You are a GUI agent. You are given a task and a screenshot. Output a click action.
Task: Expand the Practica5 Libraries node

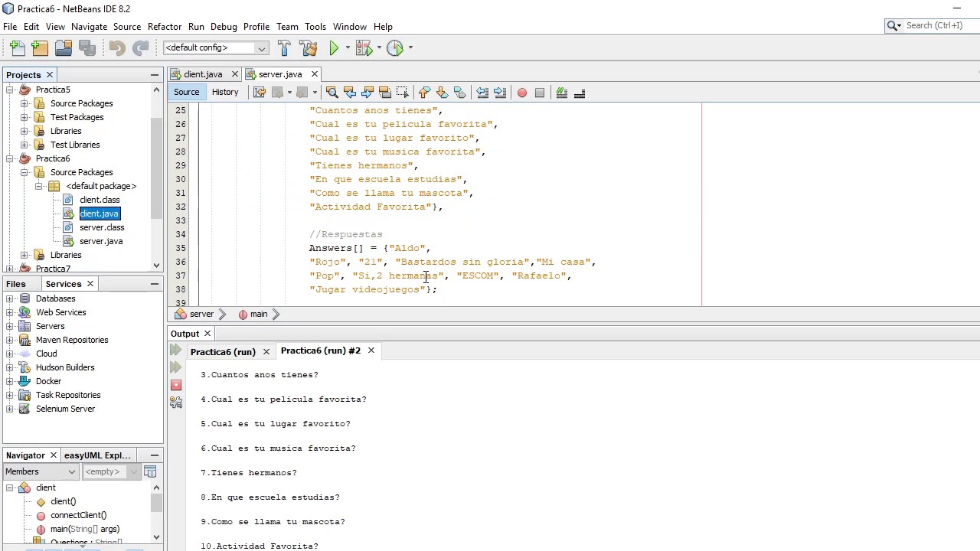(24, 131)
